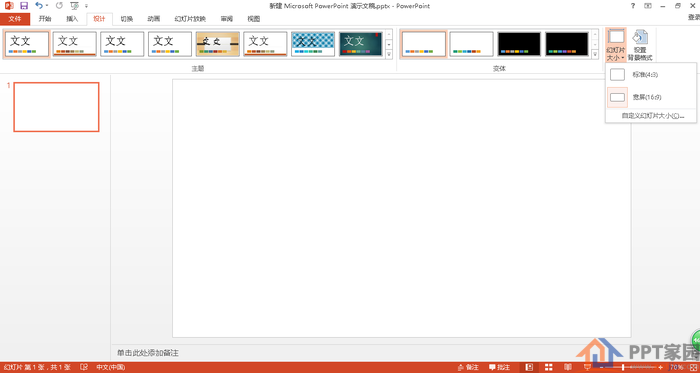Click 中文(中国) language indicator
The width and height of the screenshot is (700, 373).
[111, 367]
